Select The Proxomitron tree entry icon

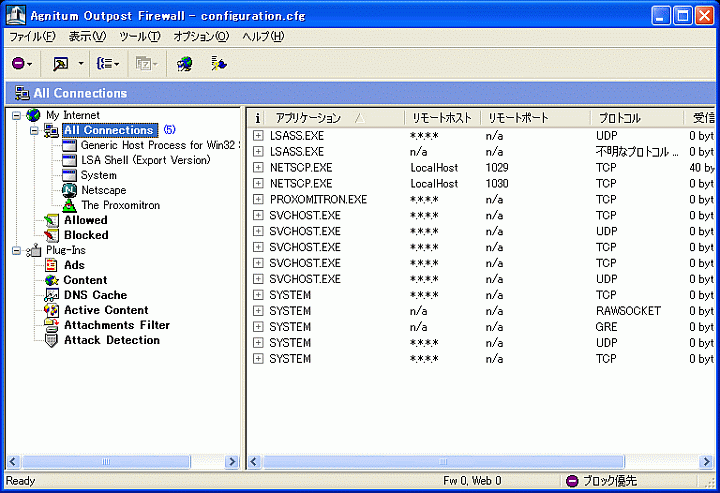69,205
